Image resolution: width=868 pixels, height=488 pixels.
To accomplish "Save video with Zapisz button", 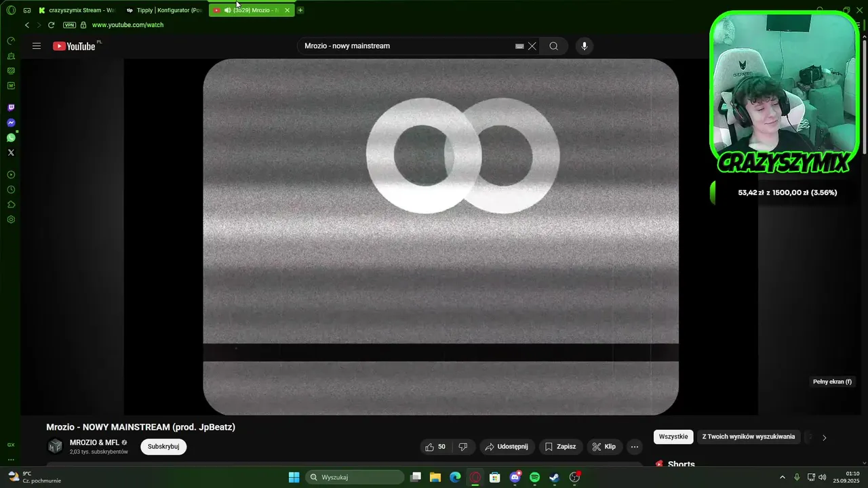I will (560, 447).
